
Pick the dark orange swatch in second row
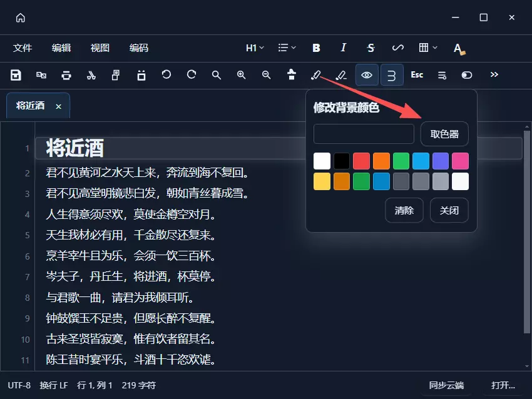point(342,181)
